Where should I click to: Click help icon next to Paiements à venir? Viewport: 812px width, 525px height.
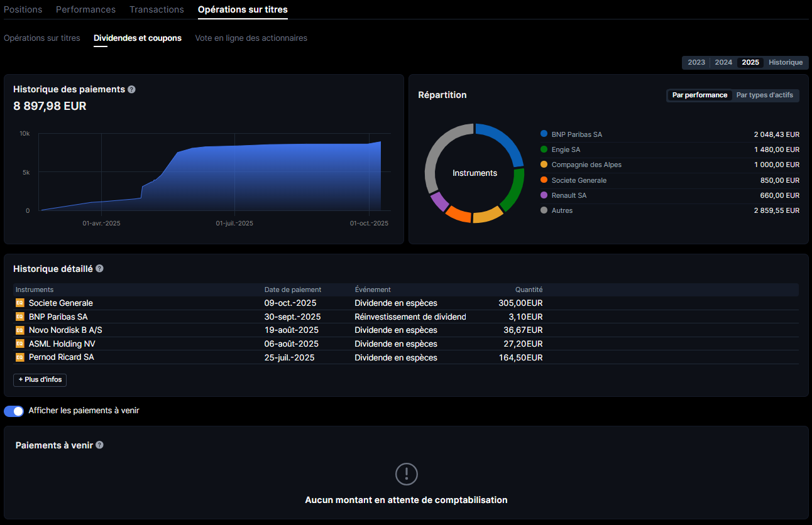(x=99, y=445)
